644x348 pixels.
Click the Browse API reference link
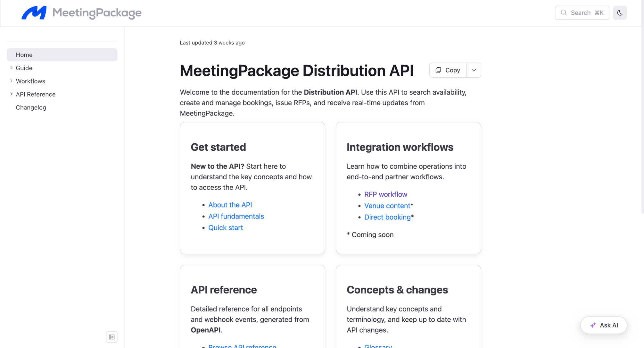pos(242,346)
